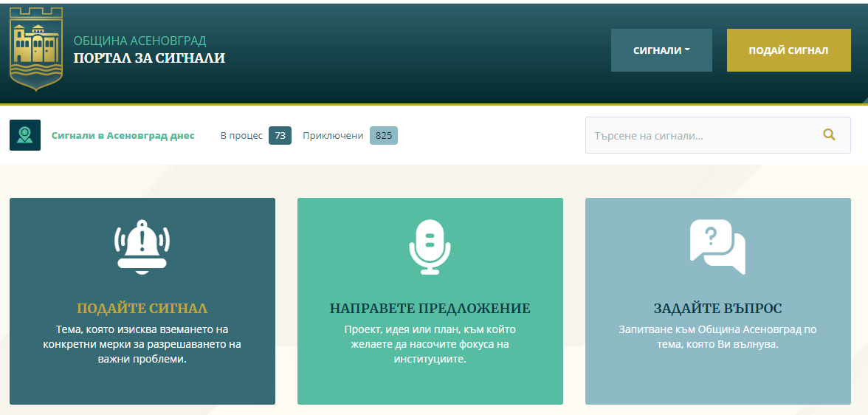Click the question speech bubbles icon
This screenshot has height=415, width=868.
[717, 247]
